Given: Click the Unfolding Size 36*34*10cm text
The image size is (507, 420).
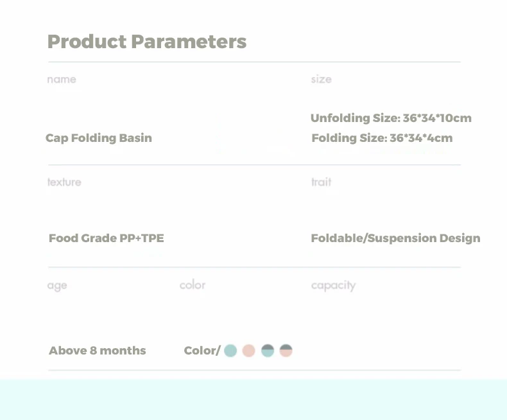Looking at the screenshot, I should pos(391,118).
